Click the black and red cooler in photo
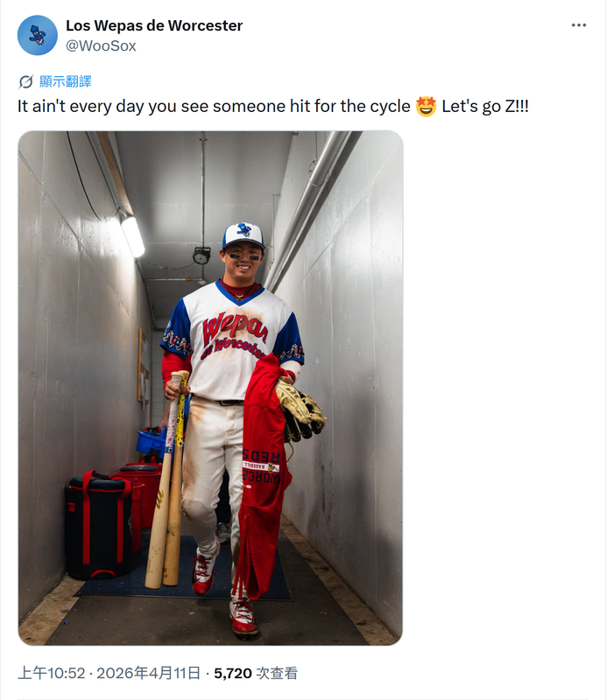Viewport: 606px width, 700px height. [99, 526]
